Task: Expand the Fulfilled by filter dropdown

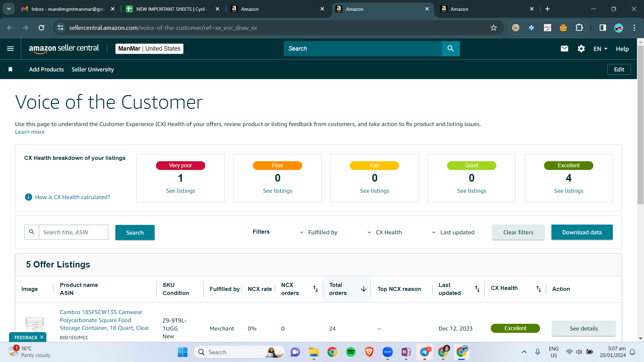Action: (x=319, y=232)
